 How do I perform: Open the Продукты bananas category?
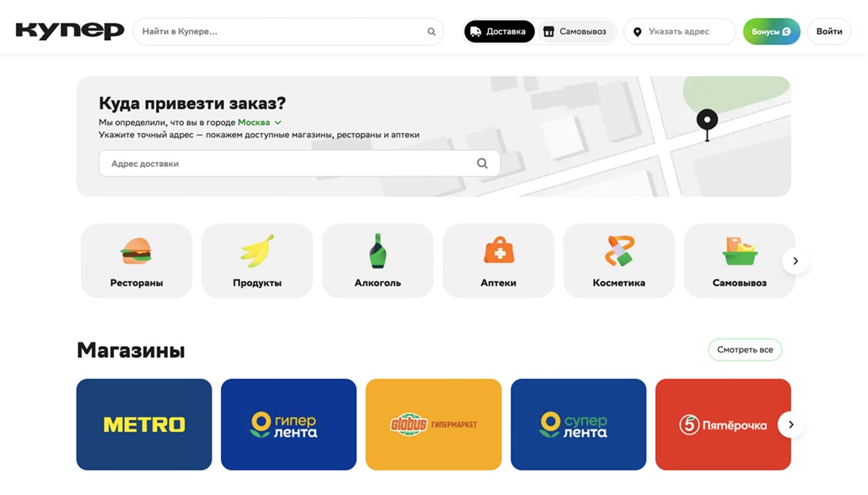257,261
